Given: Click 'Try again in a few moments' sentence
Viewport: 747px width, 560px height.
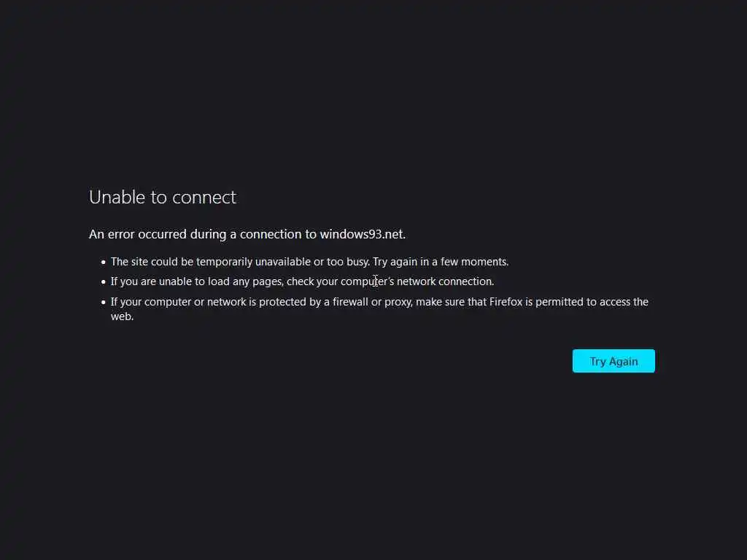Looking at the screenshot, I should point(441,262).
